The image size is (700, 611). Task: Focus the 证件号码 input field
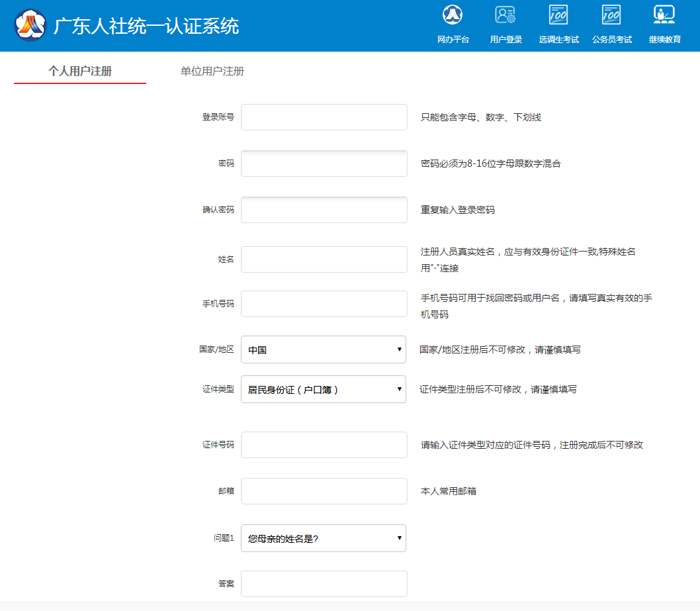[x=324, y=445]
